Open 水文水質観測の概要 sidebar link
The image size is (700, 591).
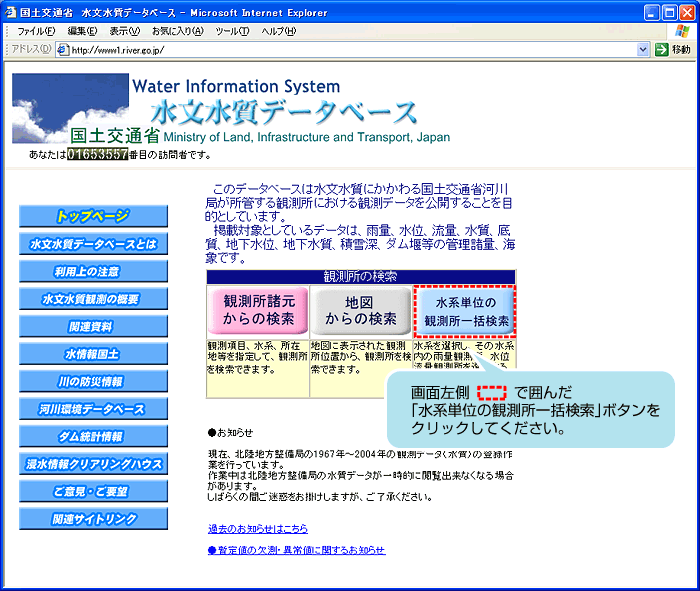point(93,299)
